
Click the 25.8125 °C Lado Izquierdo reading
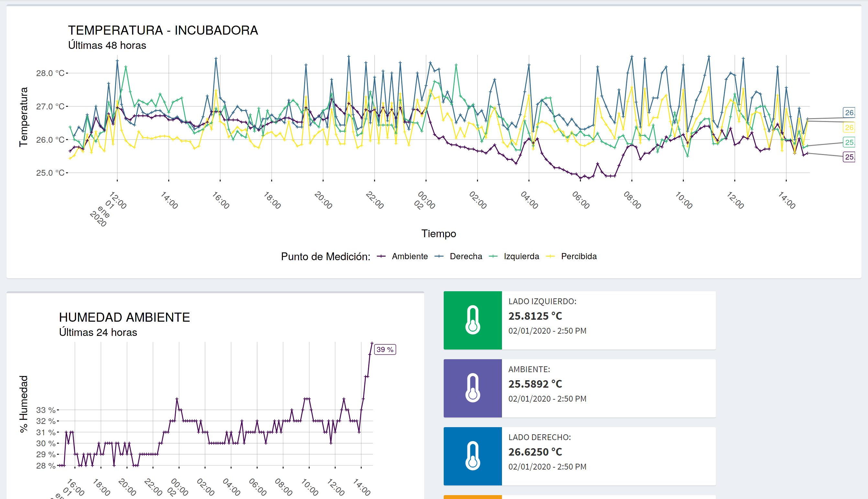535,316
